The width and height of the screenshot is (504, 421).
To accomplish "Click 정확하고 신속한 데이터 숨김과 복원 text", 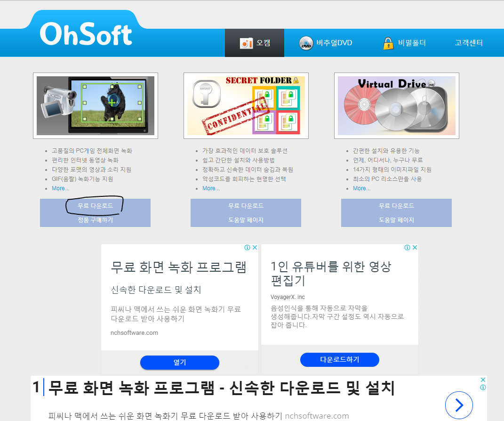I will click(x=248, y=170).
